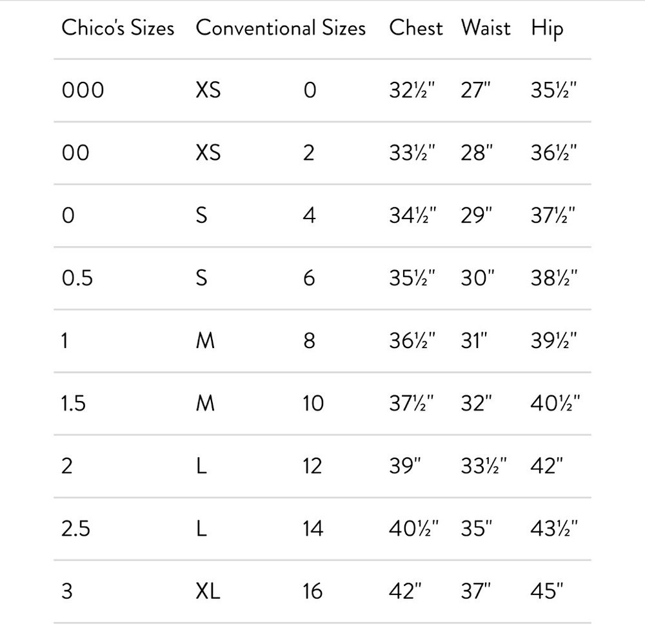This screenshot has height=644, width=645.
Task: Click the Hip column header
Action: coord(547,28)
